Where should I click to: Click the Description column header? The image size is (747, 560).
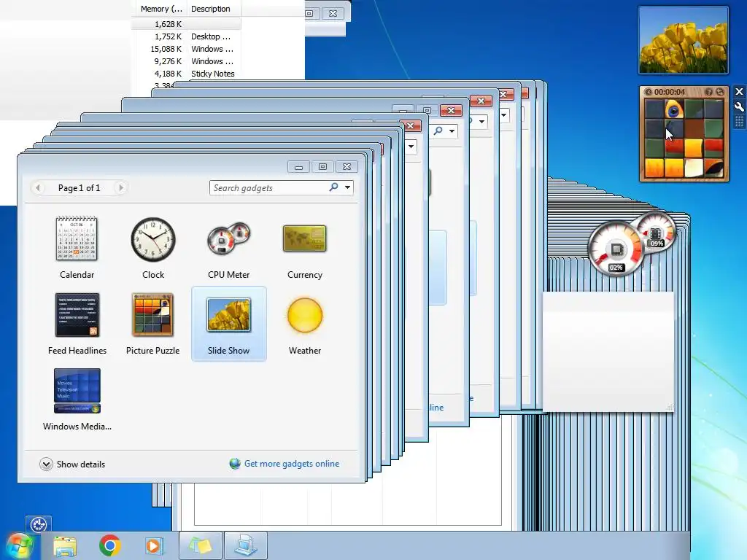click(214, 9)
